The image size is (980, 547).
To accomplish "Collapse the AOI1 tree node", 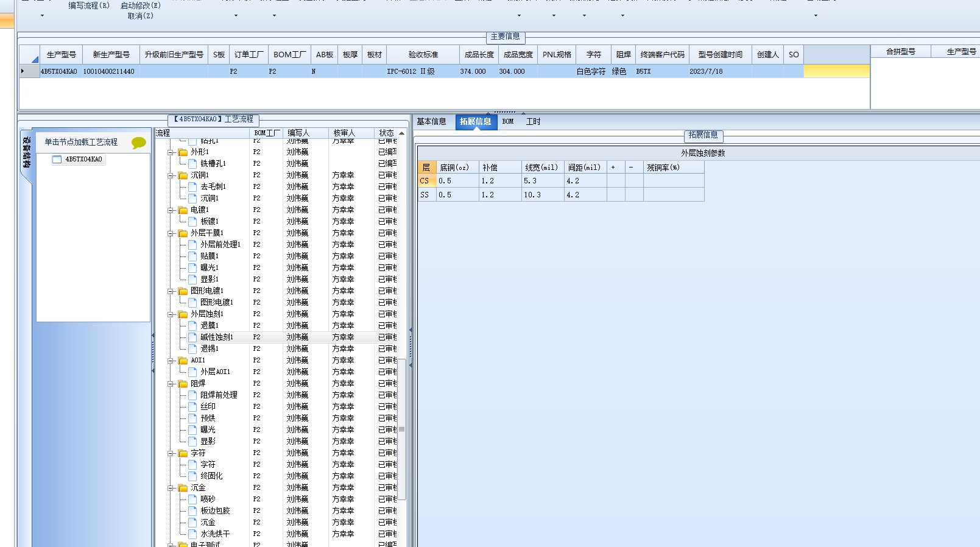I will coord(171,361).
